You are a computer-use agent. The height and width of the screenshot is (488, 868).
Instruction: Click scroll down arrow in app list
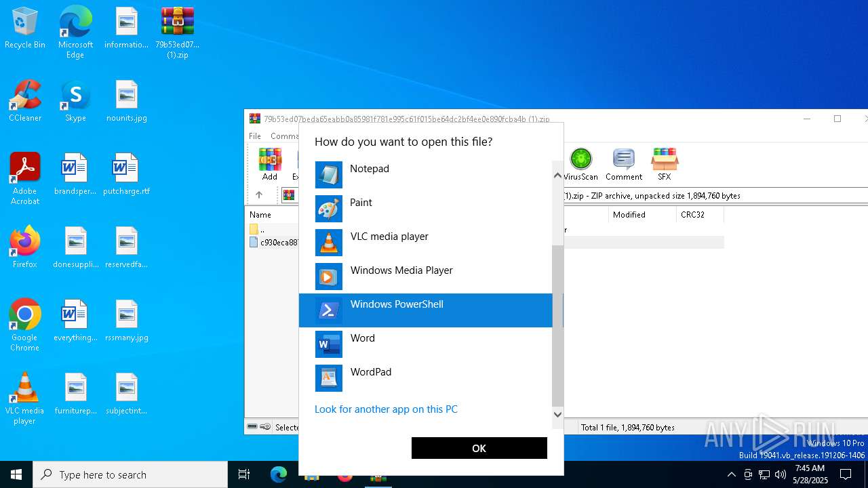pyautogui.click(x=557, y=414)
